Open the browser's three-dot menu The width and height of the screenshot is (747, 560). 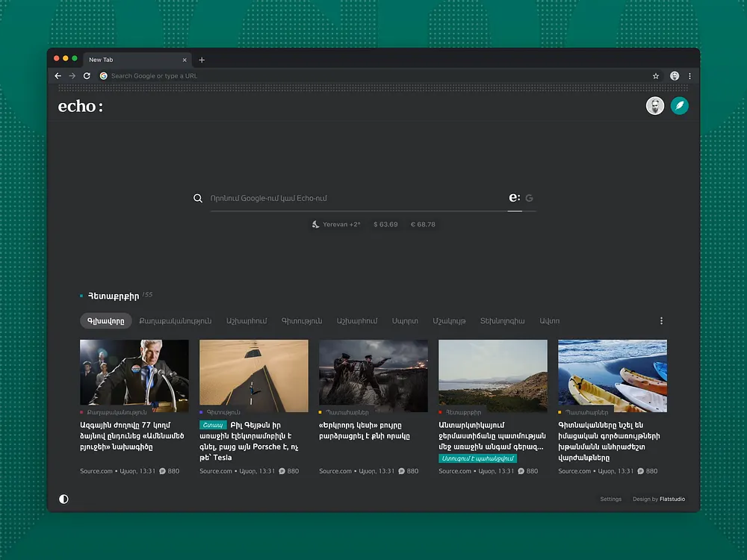pos(689,75)
